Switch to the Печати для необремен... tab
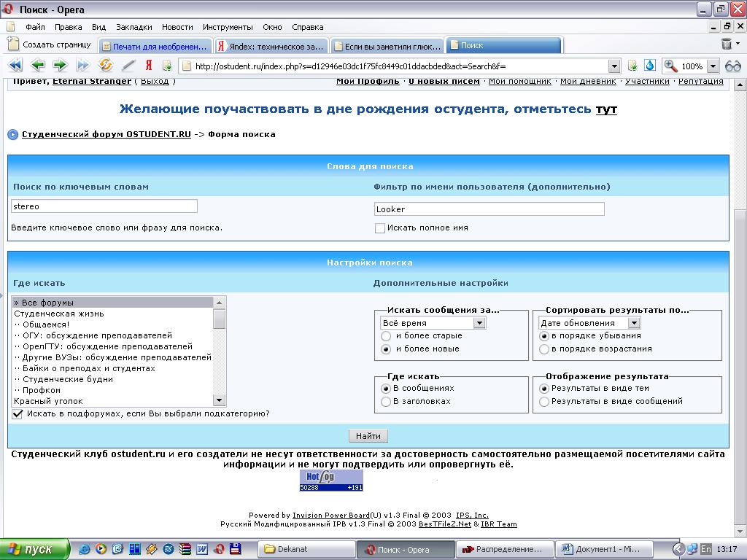Image resolution: width=747 pixels, height=560 pixels. point(156,46)
